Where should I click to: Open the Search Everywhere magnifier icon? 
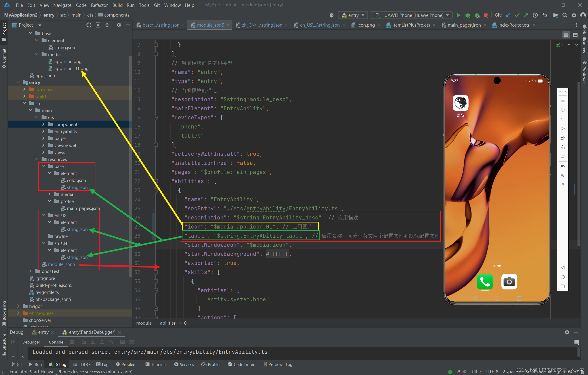[565, 15]
